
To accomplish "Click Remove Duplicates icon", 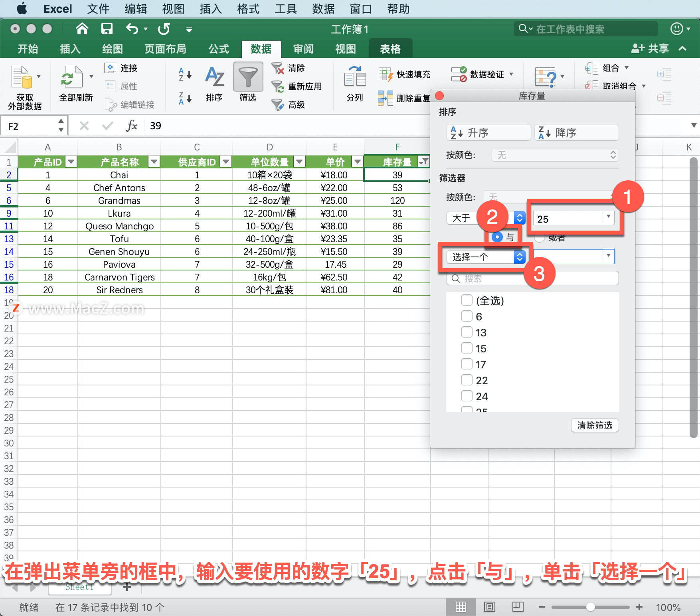I will coord(385,98).
